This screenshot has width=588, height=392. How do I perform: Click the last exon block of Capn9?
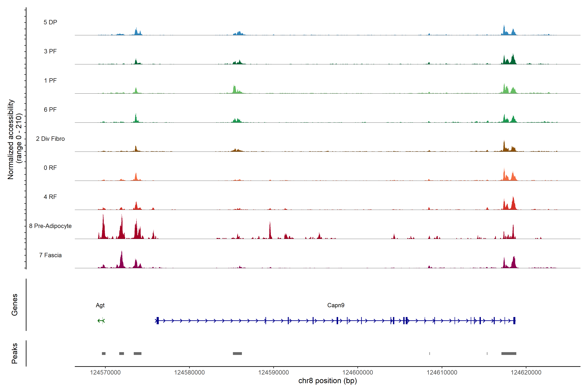[x=514, y=320]
